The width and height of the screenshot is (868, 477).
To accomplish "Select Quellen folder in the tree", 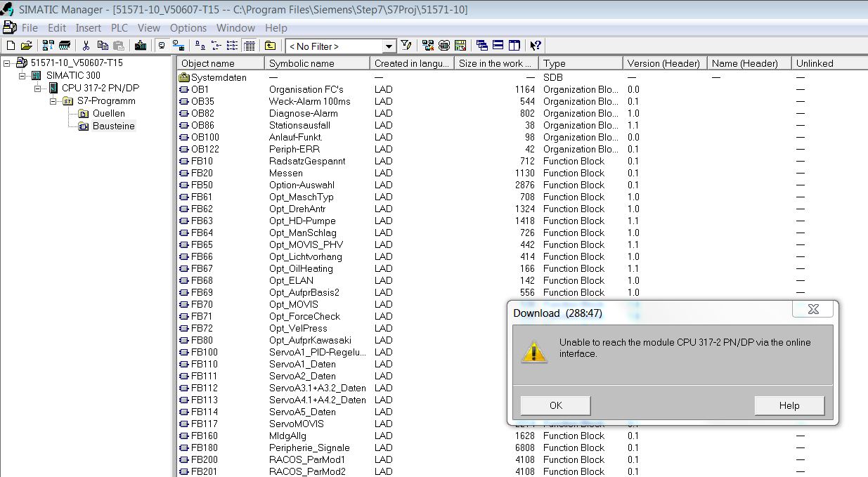I will pos(102,113).
